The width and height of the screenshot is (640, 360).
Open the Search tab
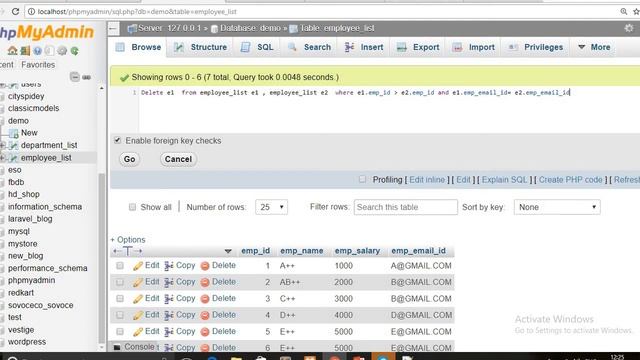pos(309,47)
